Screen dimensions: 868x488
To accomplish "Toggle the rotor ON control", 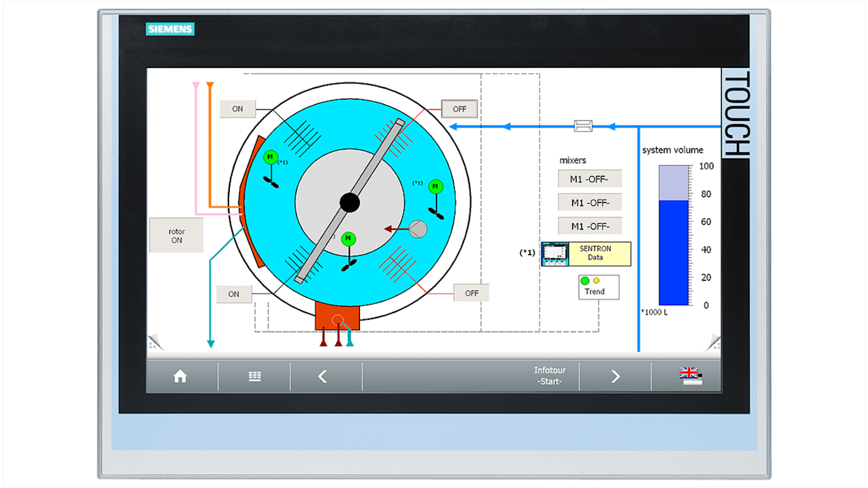I will (x=176, y=234).
